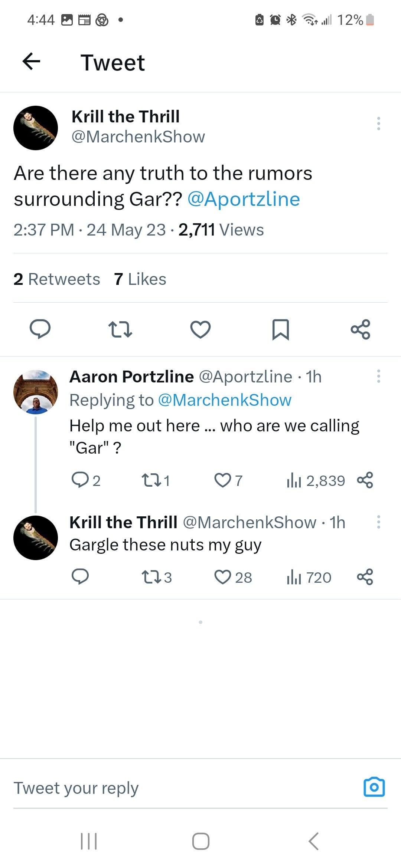Viewport: 401px width, 868px height.
Task: View the 2 Retweets list
Action: point(57,279)
